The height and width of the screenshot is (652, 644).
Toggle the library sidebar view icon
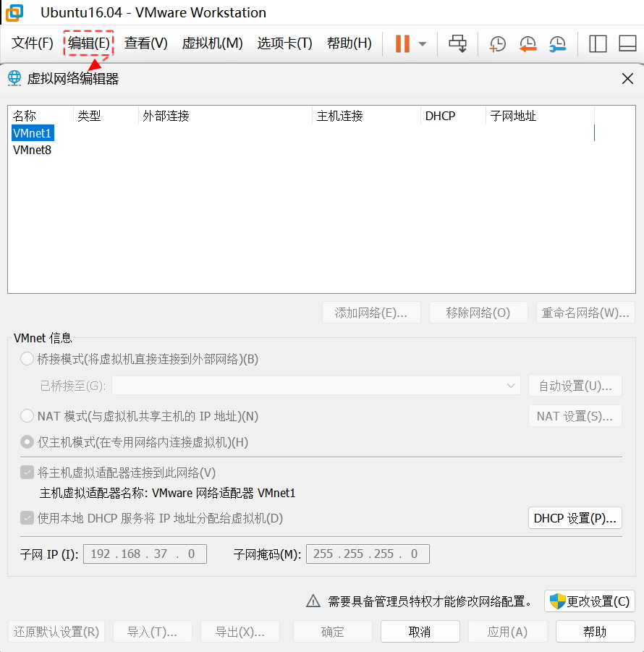[x=598, y=43]
